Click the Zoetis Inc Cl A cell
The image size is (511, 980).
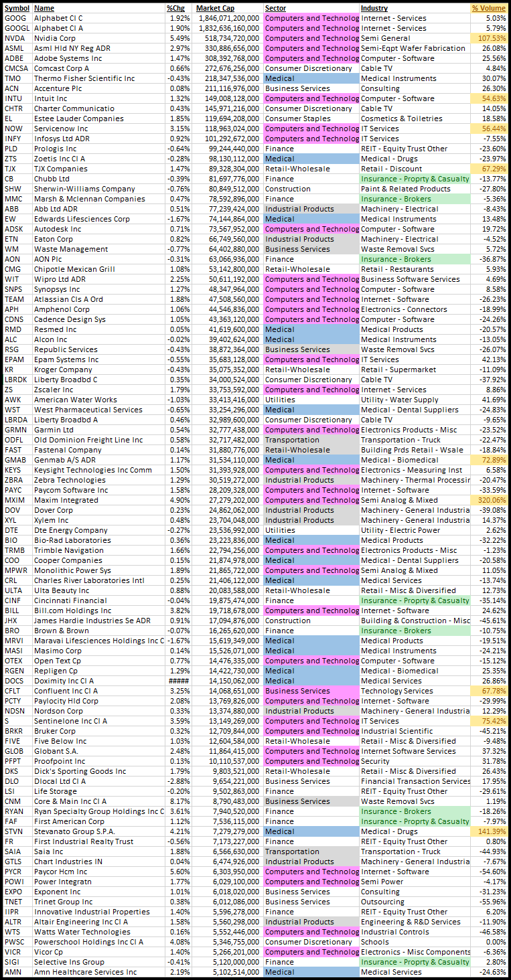click(98, 159)
